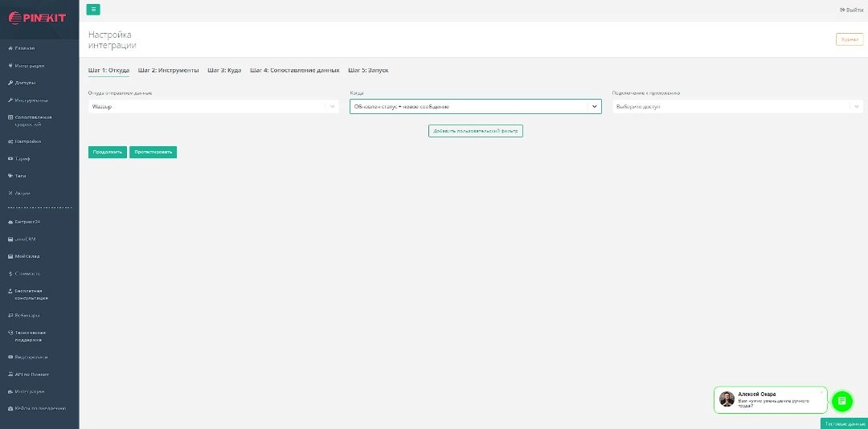Switch to 'Шаг 4: Сопоставление данных' tab
868x429 pixels.
pyautogui.click(x=294, y=71)
